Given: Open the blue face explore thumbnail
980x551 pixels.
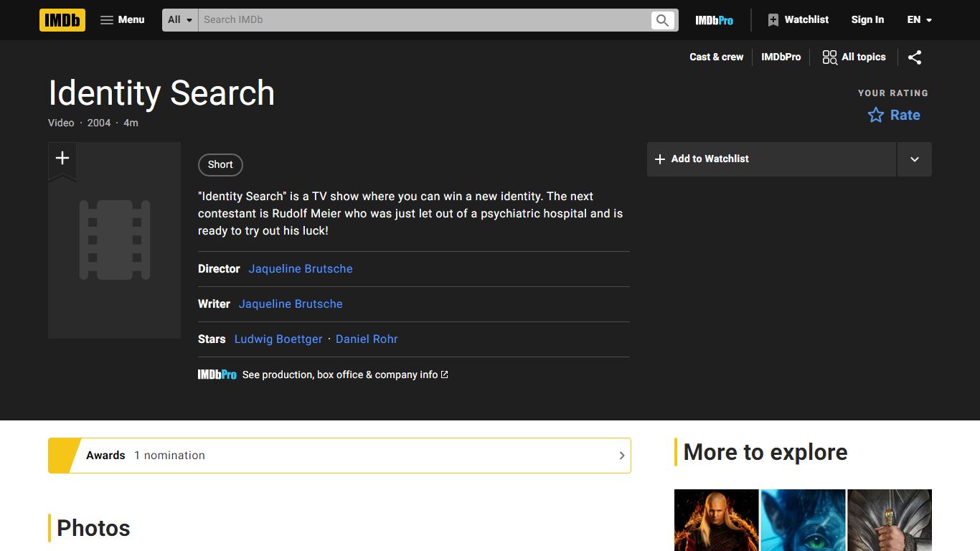Looking at the screenshot, I should [803, 520].
